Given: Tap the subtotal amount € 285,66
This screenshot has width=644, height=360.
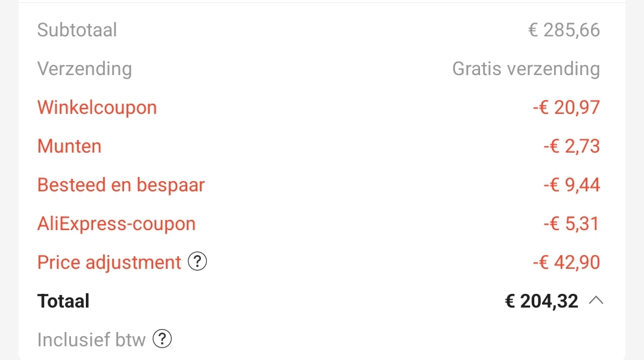Looking at the screenshot, I should (x=564, y=30).
